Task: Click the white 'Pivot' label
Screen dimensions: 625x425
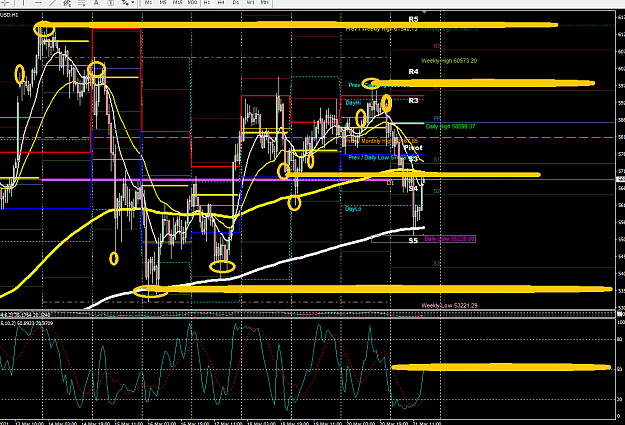Action: click(413, 148)
